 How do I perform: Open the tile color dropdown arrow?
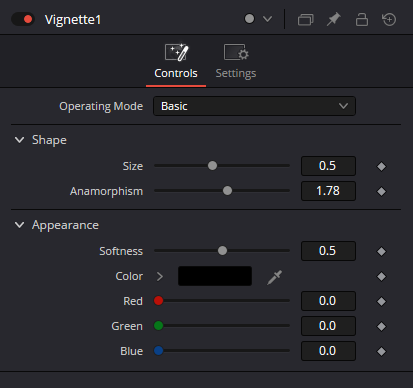click(267, 19)
